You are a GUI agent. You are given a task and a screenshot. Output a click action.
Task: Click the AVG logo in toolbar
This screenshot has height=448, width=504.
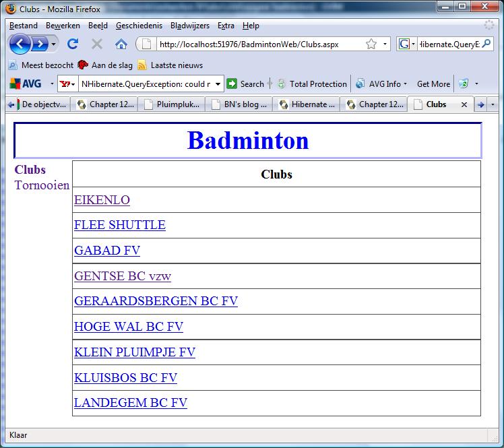26,84
